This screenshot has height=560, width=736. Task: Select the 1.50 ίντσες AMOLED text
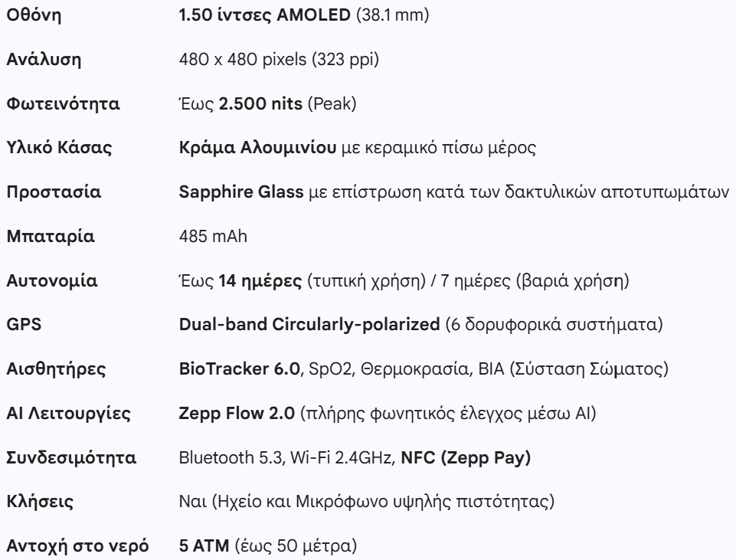click(x=265, y=15)
